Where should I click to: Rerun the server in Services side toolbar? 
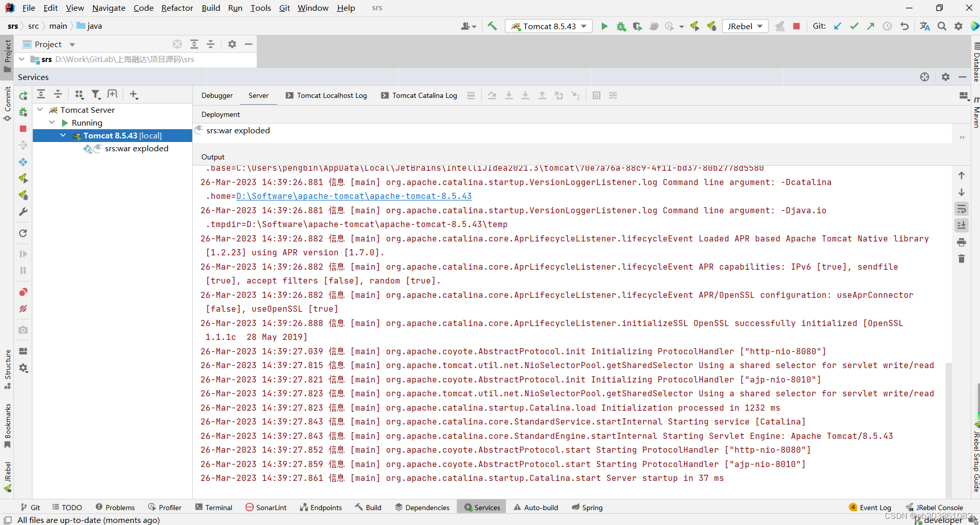tap(23, 96)
